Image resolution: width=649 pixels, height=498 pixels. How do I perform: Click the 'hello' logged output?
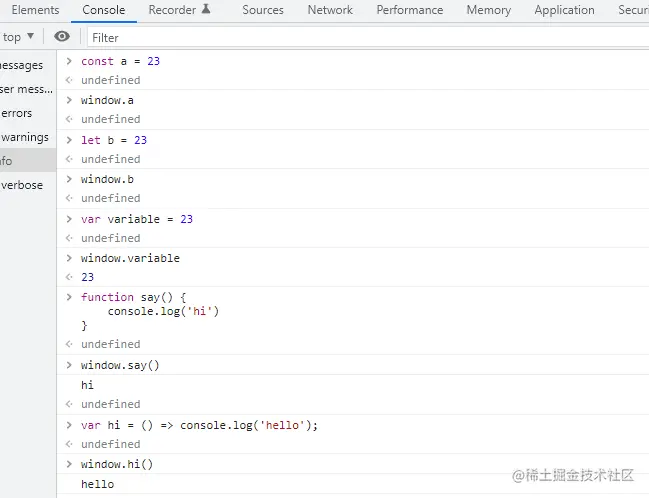tap(98, 484)
